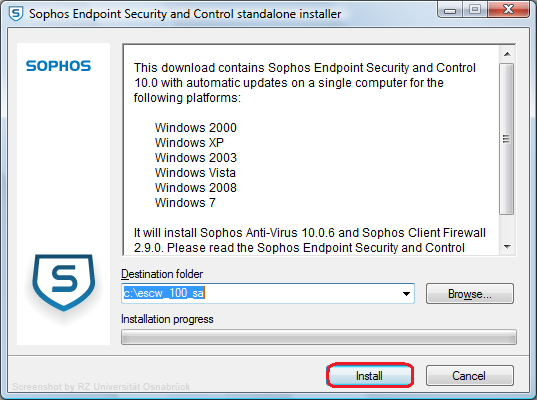Click the Windows Vista line in readme
Screen dimensions: 537x400
(195, 173)
